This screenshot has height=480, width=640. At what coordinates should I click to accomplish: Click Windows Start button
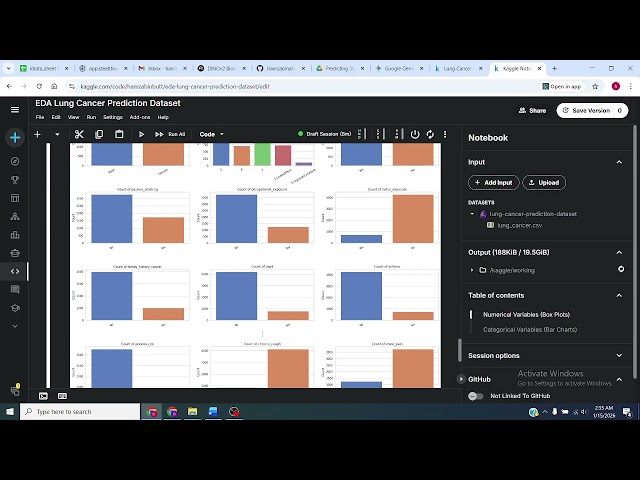point(10,412)
